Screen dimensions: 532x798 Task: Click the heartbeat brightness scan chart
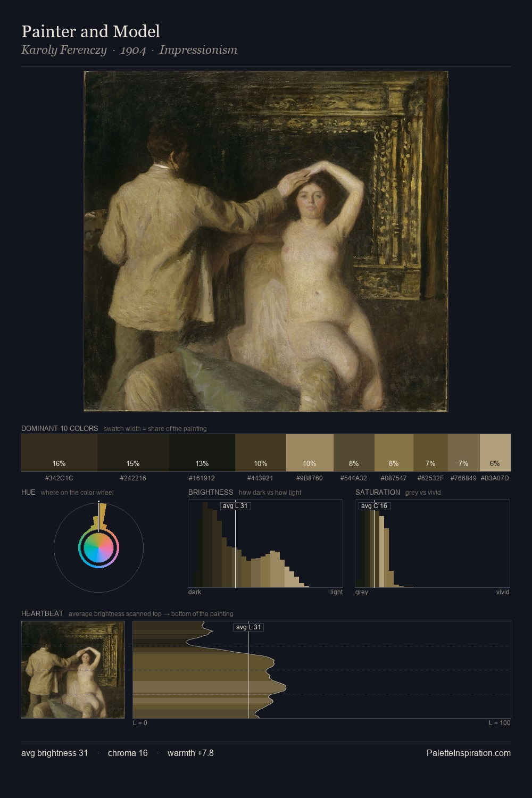click(x=322, y=670)
